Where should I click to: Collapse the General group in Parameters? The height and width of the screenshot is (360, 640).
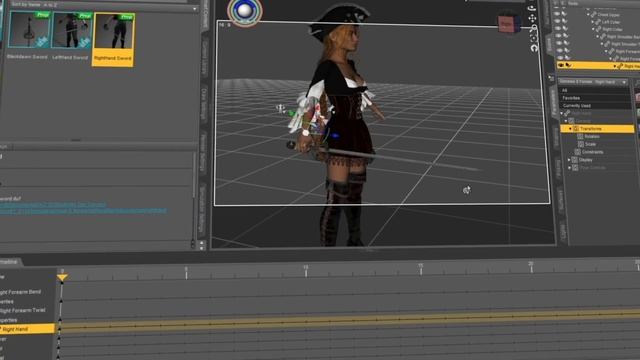coord(566,121)
